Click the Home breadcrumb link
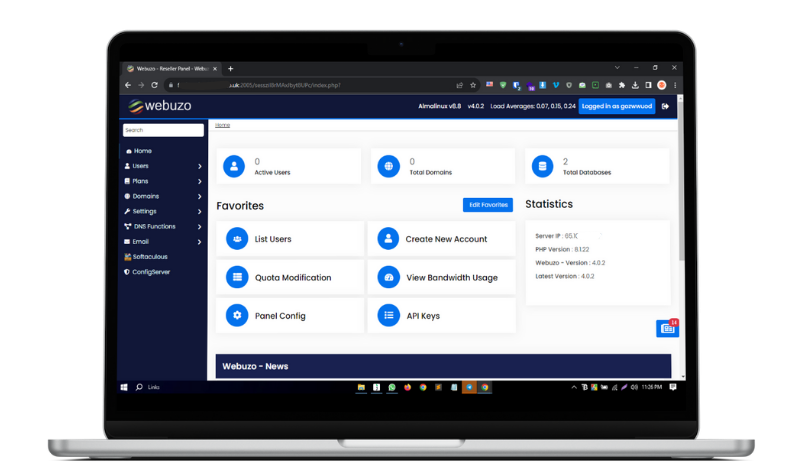Viewport: 800px width, 466px height. point(222,125)
